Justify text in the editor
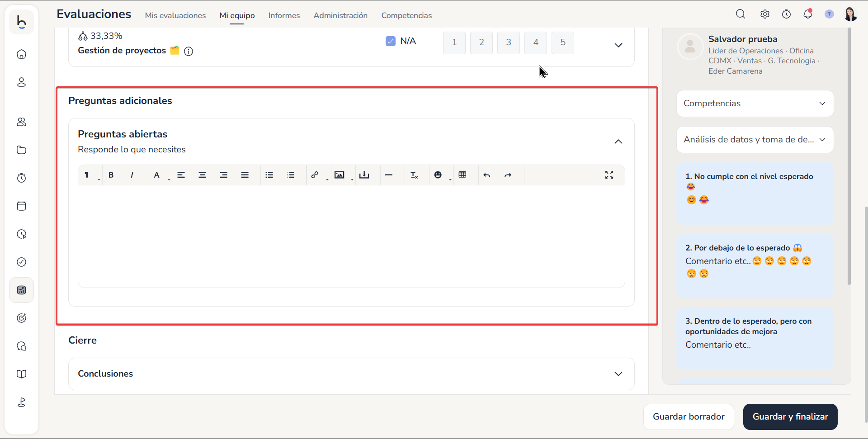The width and height of the screenshot is (868, 439). pyautogui.click(x=245, y=175)
